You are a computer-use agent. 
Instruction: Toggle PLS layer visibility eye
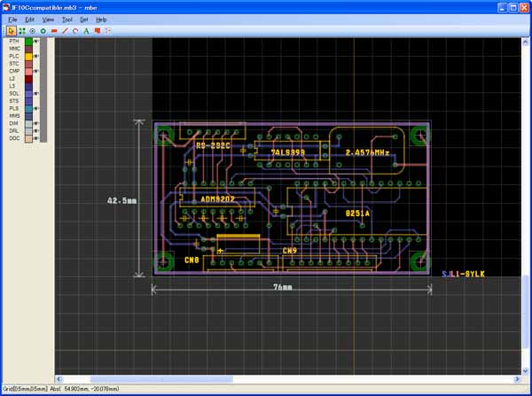pos(36,108)
